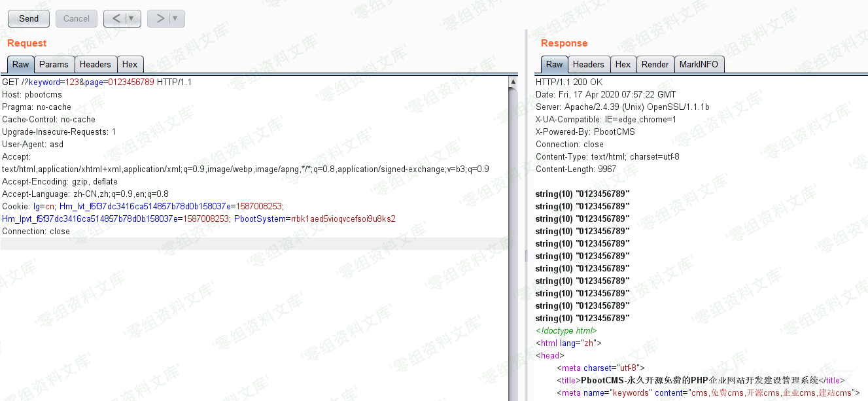Show the Request Hex tab
This screenshot has height=401, width=868.
130,64
